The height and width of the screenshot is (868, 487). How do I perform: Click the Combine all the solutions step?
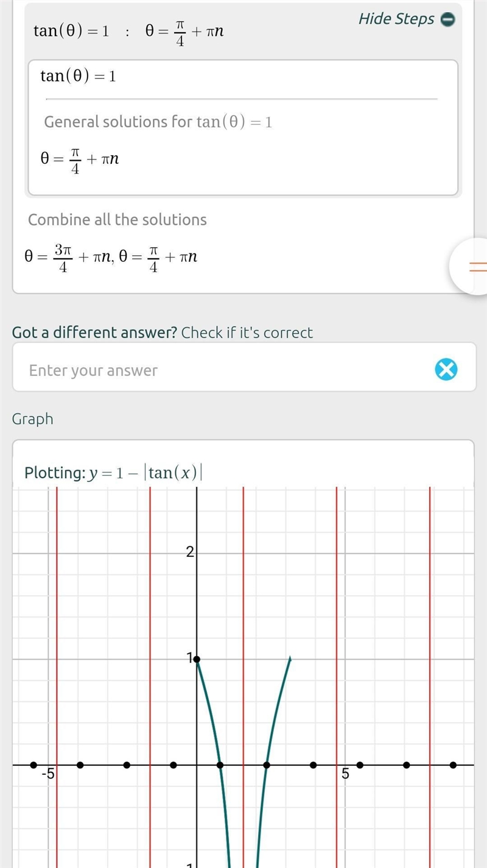point(117,220)
